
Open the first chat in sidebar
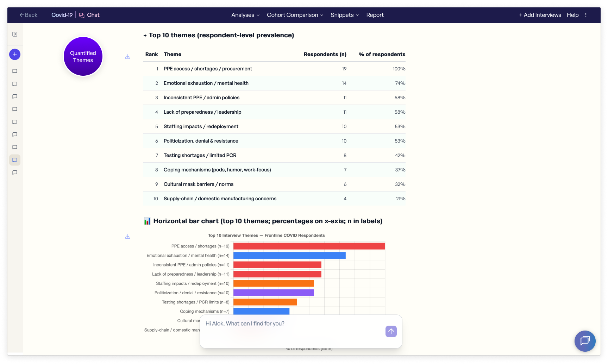pyautogui.click(x=15, y=71)
